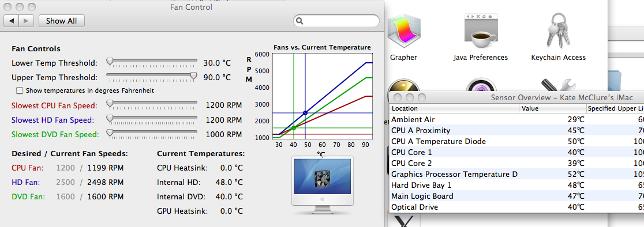Select the CPU Core 1 row
644x227 pixels.
[x=516, y=153]
